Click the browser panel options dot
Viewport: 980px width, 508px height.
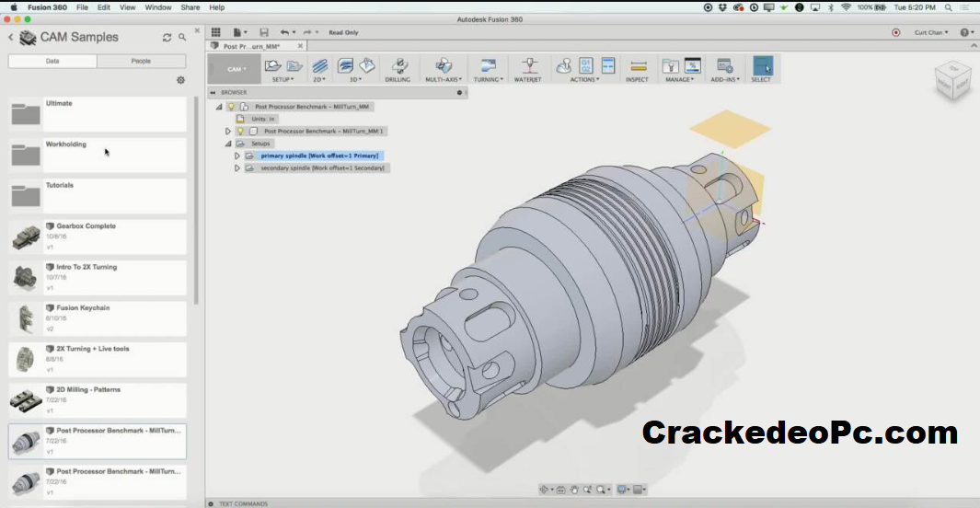point(459,92)
